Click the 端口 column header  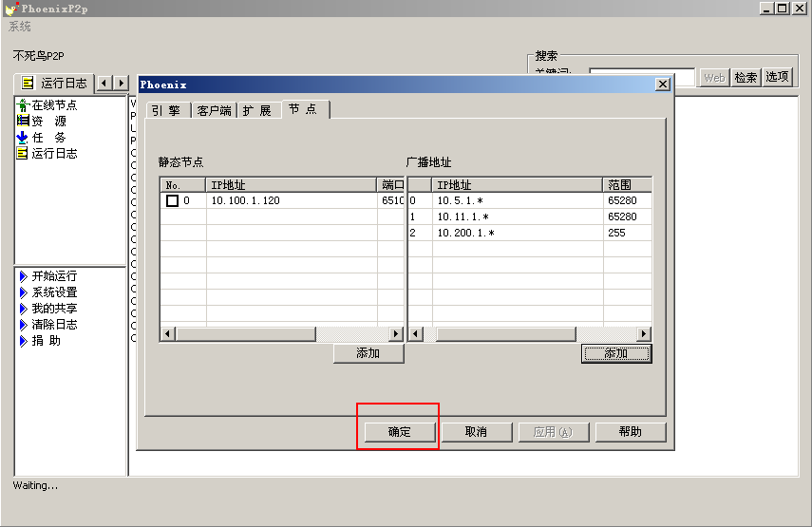[x=390, y=185]
